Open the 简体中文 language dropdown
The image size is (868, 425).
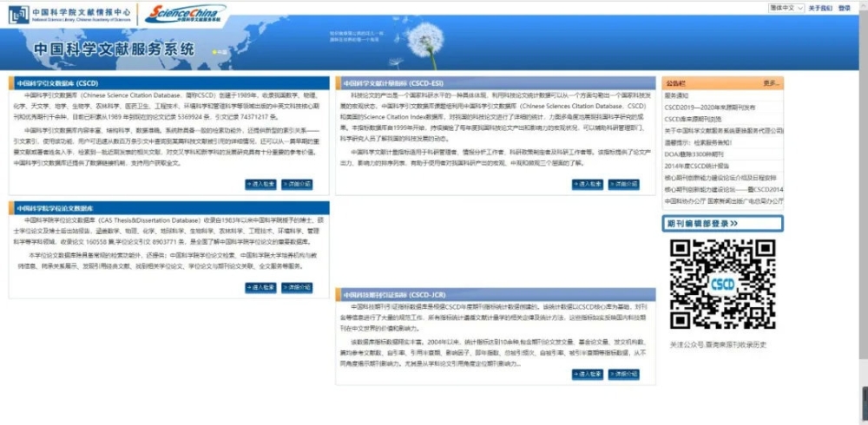(x=786, y=8)
